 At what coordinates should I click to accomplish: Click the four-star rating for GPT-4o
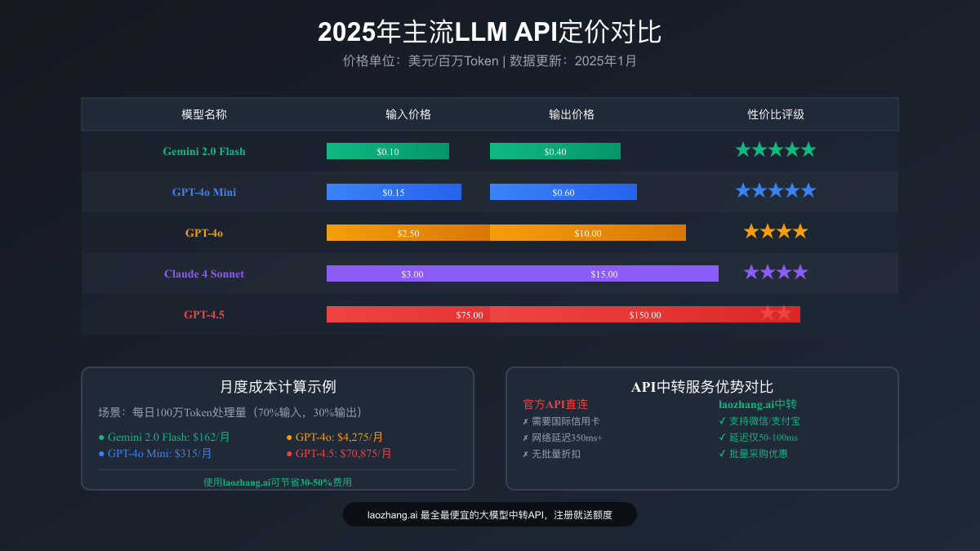tap(774, 231)
